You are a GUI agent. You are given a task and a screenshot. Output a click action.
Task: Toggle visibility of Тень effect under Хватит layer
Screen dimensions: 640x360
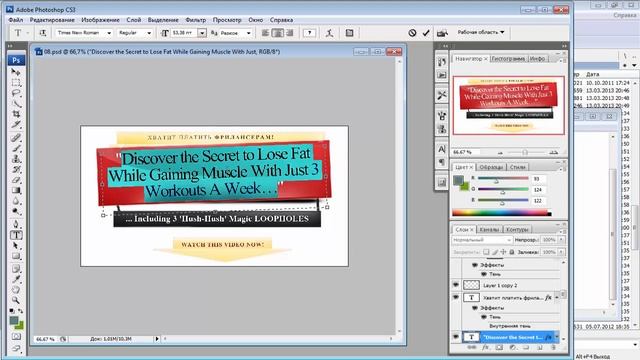pos(484,317)
